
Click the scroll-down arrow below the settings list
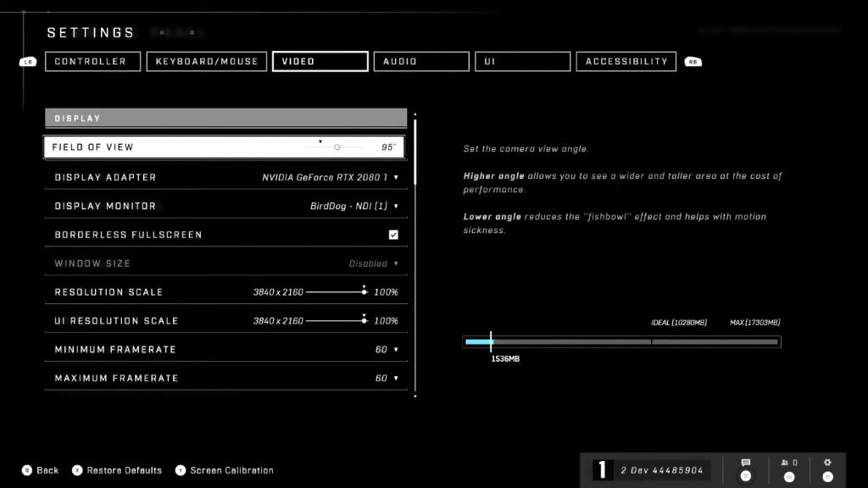[415, 394]
